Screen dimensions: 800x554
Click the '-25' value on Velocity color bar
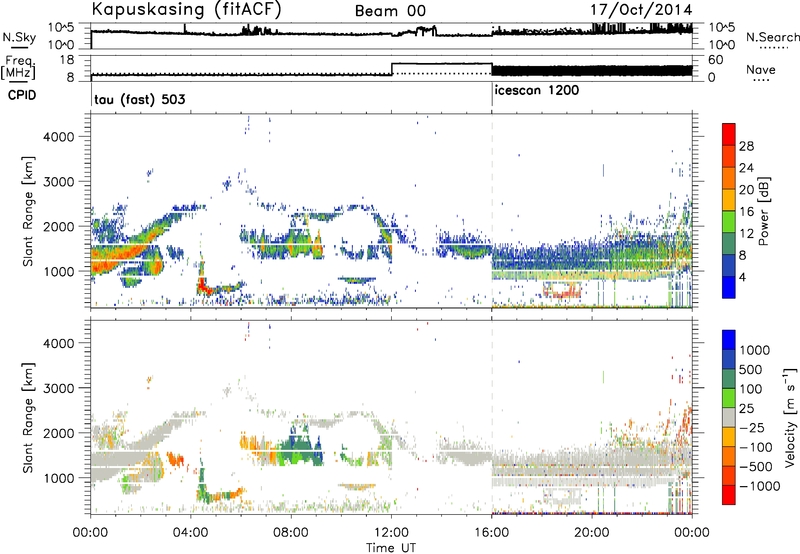(x=752, y=428)
